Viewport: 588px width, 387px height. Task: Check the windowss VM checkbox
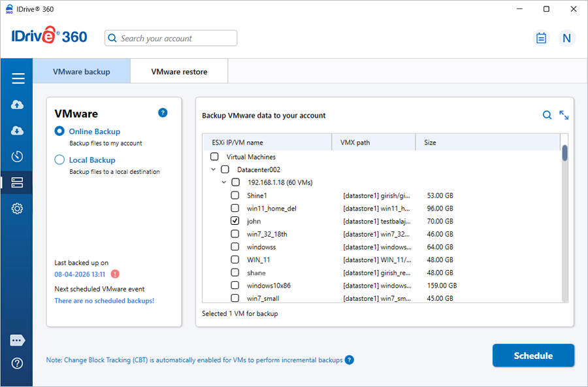(235, 246)
